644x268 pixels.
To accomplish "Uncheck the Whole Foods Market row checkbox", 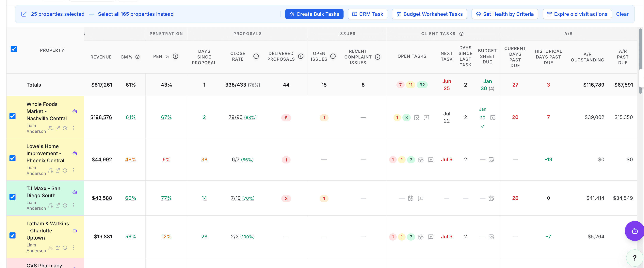I will click(12, 116).
